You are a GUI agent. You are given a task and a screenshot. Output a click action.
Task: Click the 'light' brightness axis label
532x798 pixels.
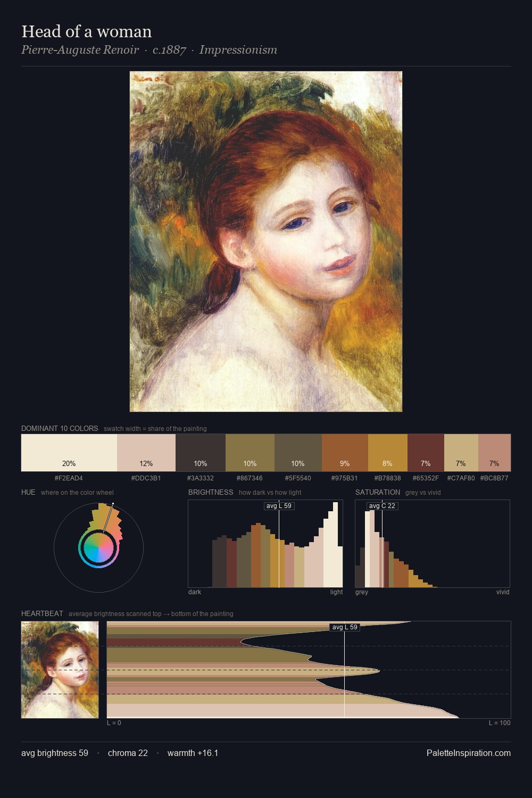(337, 592)
